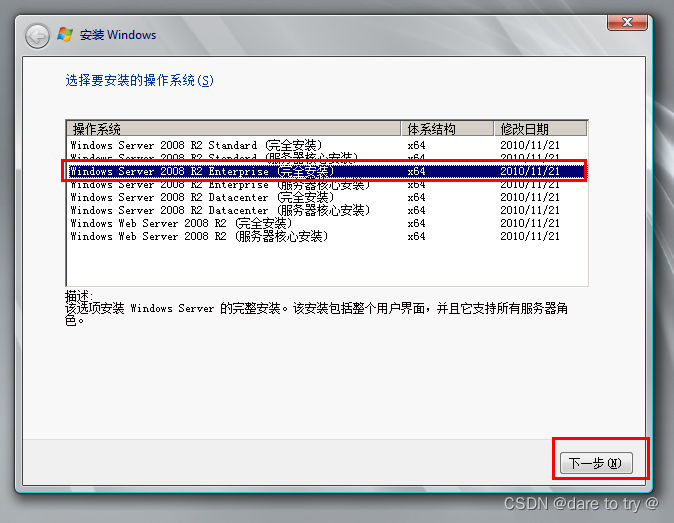This screenshot has width=674, height=523.
Task: Select Windows Server 2008 R2 Datacenter (完全安装)
Action: pyautogui.click(x=327, y=197)
